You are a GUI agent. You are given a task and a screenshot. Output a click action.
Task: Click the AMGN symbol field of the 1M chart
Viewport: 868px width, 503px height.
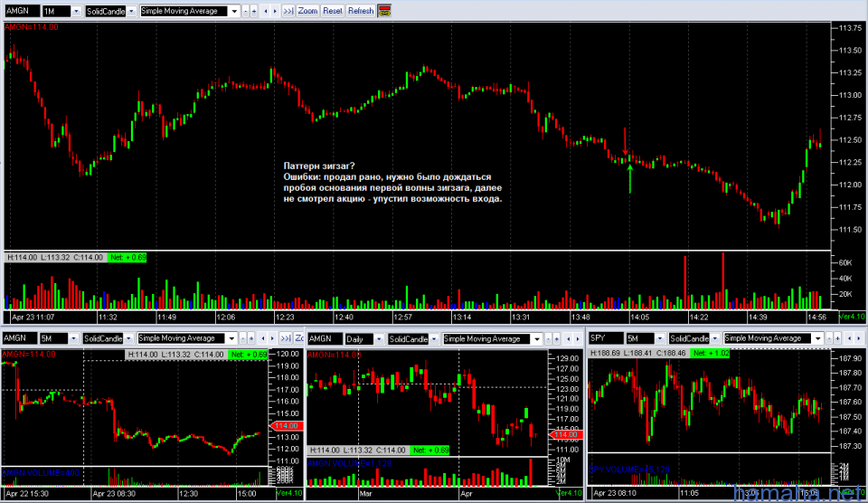pos(22,11)
